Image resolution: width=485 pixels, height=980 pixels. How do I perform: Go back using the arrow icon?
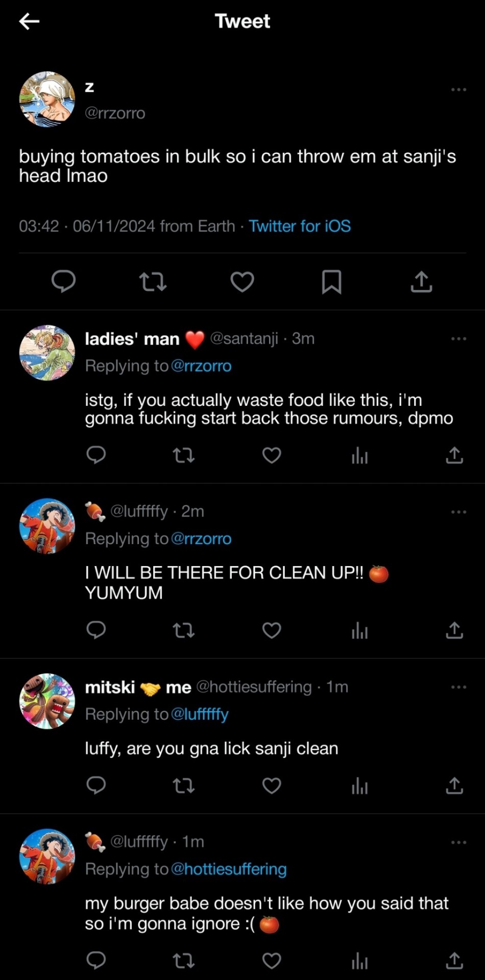(x=29, y=21)
